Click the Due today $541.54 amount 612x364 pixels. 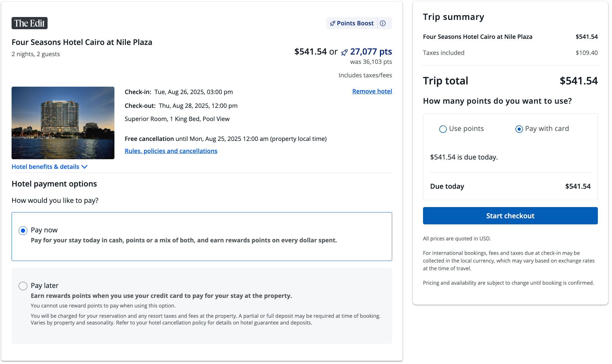[578, 186]
